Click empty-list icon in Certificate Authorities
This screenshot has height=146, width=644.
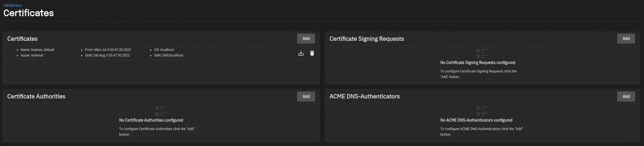pyautogui.click(x=161, y=111)
